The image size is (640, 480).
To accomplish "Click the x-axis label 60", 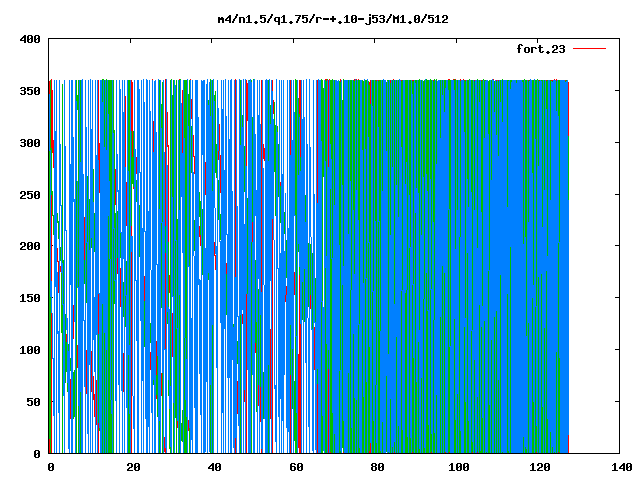I will point(296,467).
